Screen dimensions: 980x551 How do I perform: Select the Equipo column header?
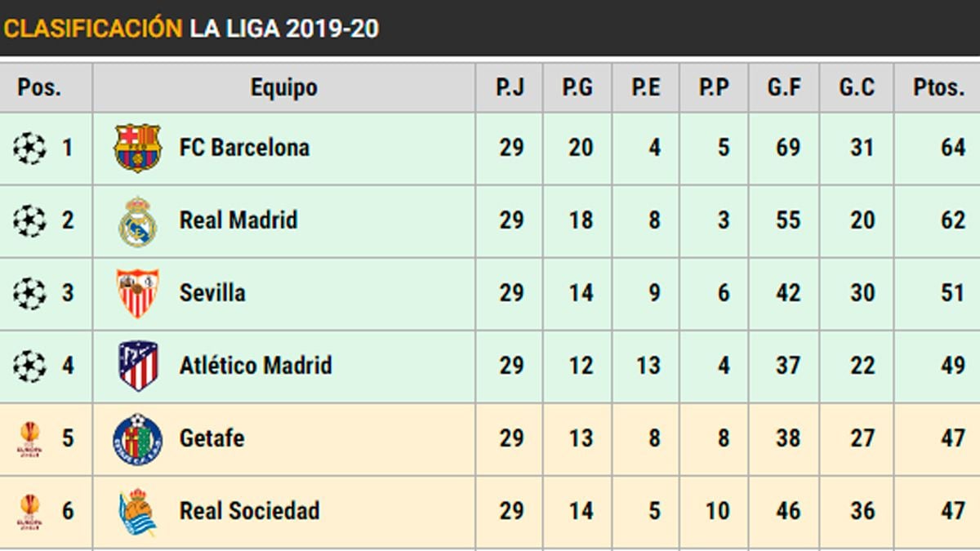coord(283,87)
